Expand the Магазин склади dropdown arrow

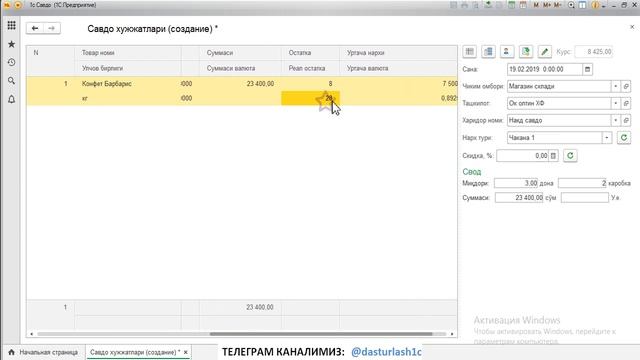pyautogui.click(x=616, y=87)
